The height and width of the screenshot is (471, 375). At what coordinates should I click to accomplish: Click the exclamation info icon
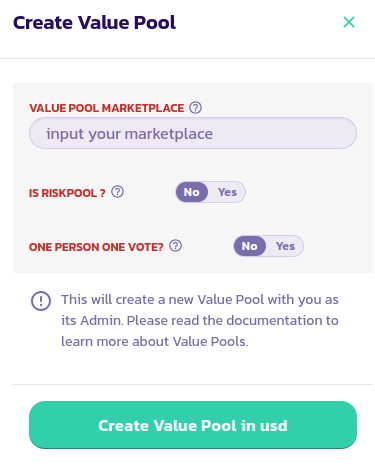(41, 301)
